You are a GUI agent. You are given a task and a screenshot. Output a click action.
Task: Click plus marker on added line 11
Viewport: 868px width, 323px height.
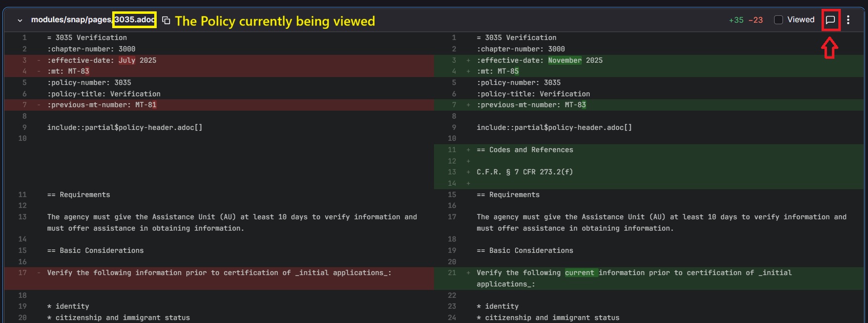pyautogui.click(x=468, y=150)
